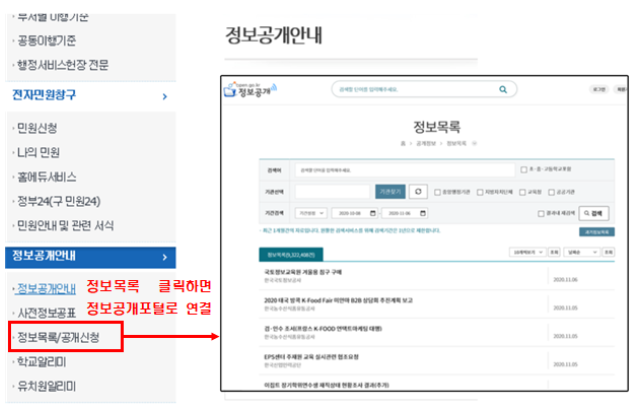Open the 정보공개안내 sidebar section header
This screenshot has width=639, height=414.
[x=90, y=257]
